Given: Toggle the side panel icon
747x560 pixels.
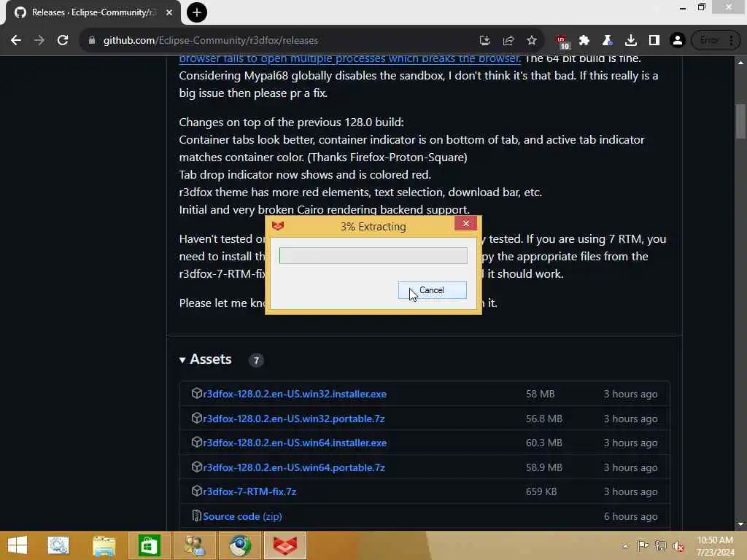Looking at the screenshot, I should pos(654,41).
